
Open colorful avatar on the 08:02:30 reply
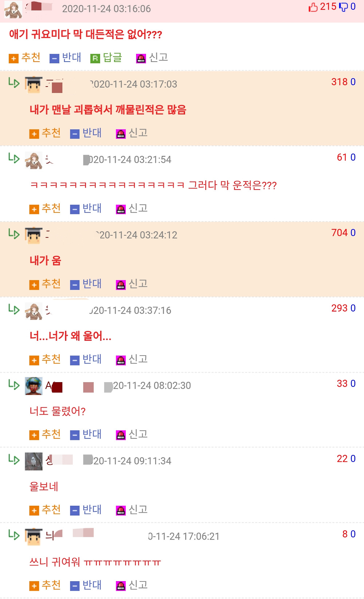33,386
